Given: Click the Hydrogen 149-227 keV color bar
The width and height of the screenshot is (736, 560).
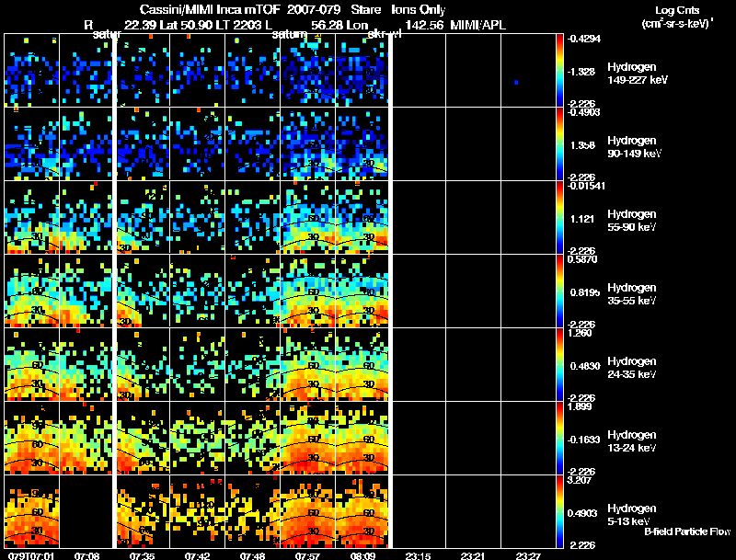Looking at the screenshot, I should tap(559, 71).
